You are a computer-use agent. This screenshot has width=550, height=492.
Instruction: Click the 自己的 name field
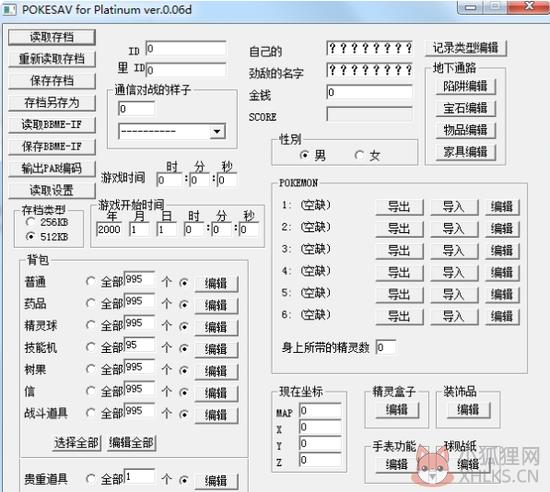coord(369,48)
